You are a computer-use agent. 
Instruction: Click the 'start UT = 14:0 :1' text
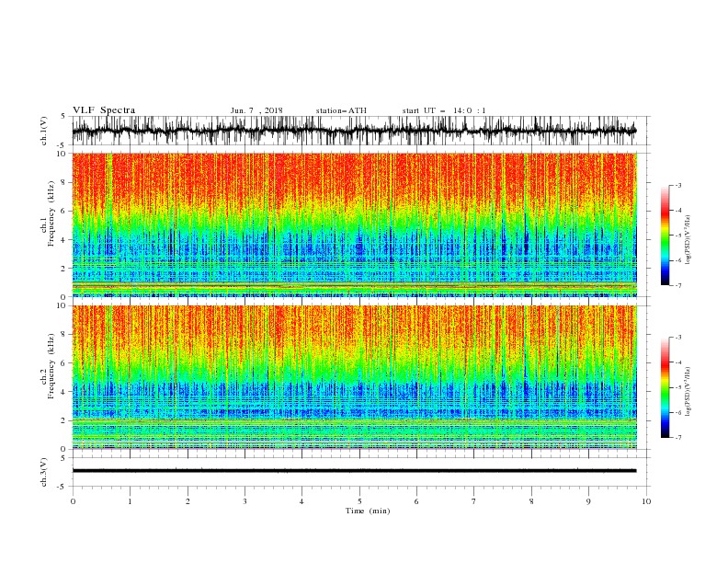click(444, 110)
